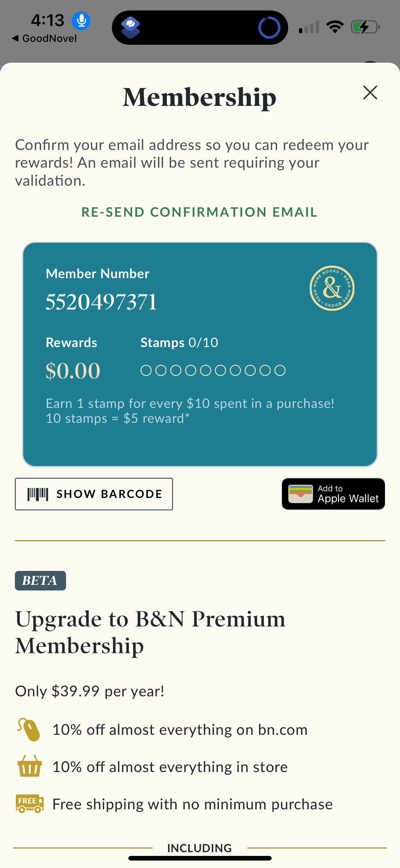Viewport: 400px width, 868px height.
Task: Tap Add to Apple Wallet button
Action: (333, 494)
